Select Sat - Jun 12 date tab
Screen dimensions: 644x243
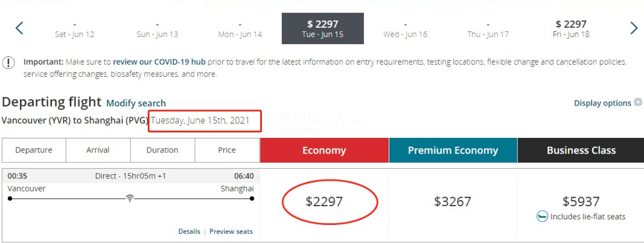pyautogui.click(x=75, y=29)
